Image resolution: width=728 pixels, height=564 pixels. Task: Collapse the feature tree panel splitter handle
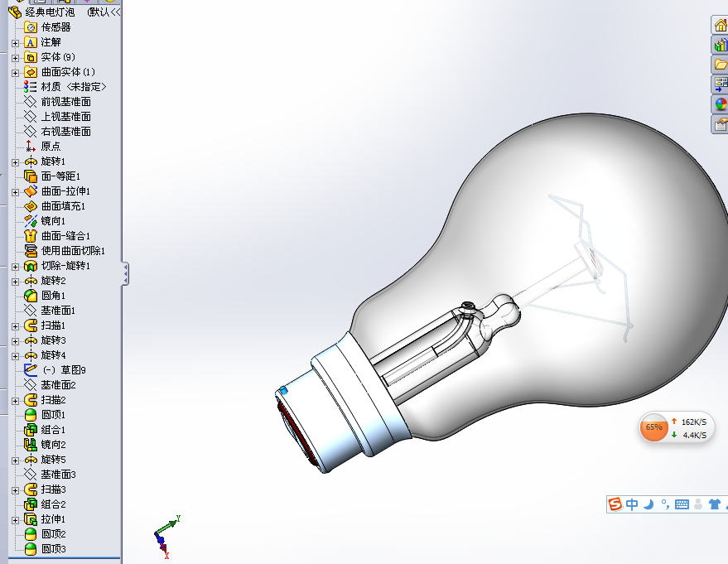[125, 273]
